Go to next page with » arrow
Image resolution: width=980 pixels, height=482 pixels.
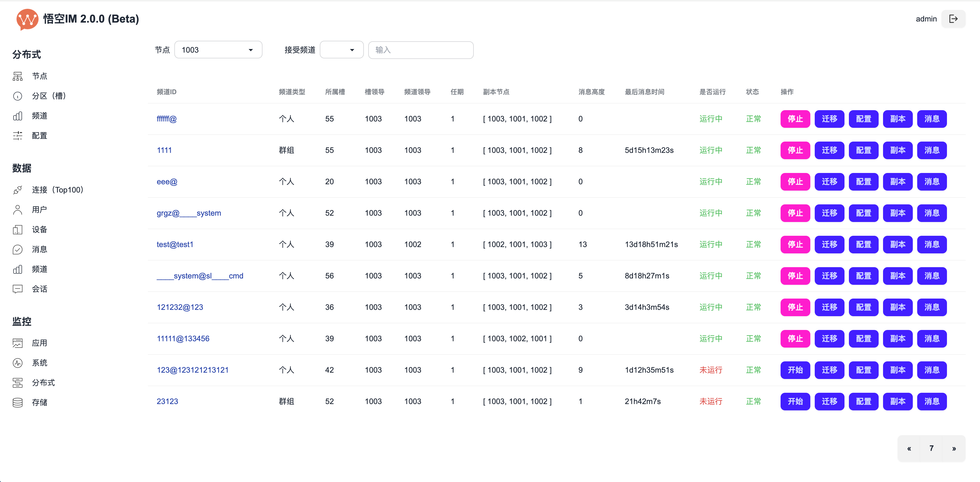(x=954, y=448)
